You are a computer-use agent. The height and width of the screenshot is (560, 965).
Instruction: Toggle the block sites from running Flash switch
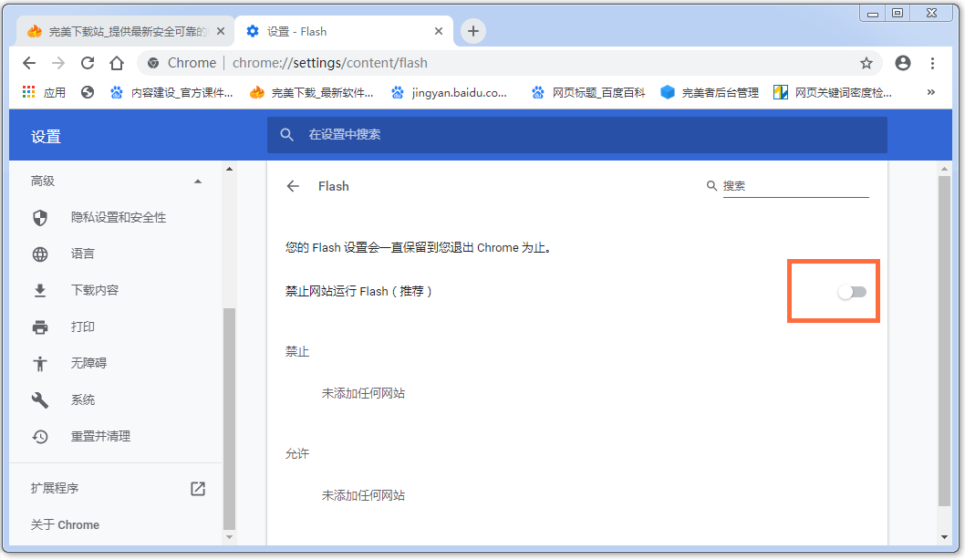[853, 292]
